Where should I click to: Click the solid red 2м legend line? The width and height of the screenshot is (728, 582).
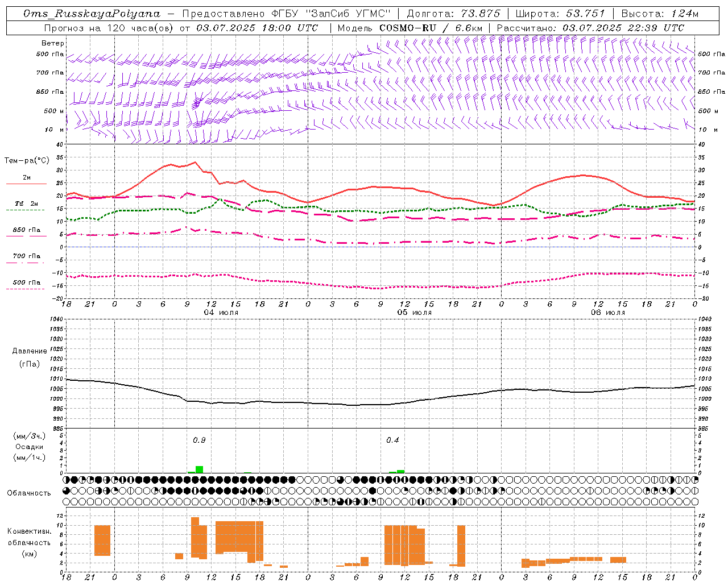(26, 184)
